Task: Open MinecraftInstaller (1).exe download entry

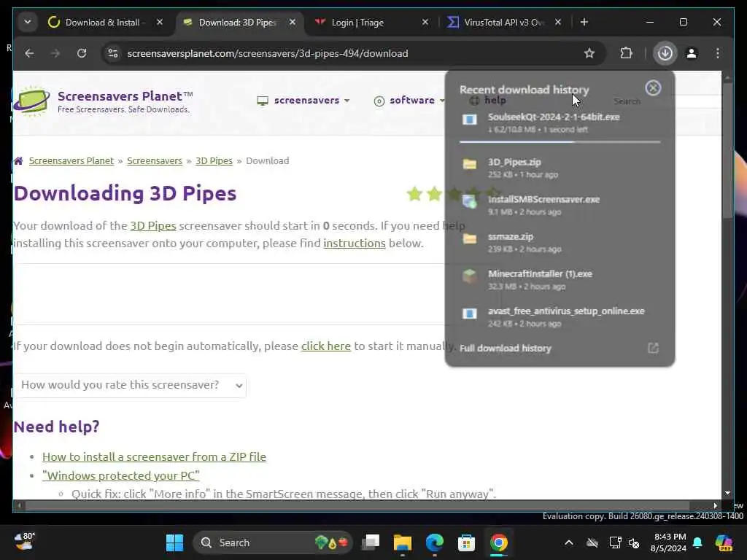Action: click(560, 279)
